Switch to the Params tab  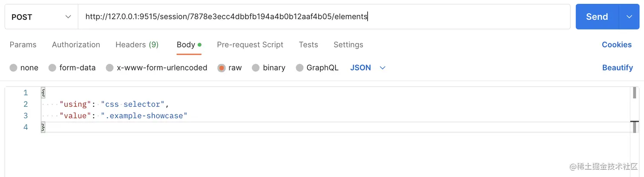point(23,45)
